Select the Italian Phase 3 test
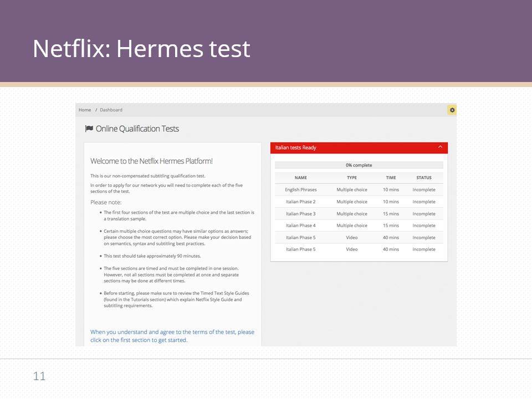The image size is (532, 399). coord(300,214)
